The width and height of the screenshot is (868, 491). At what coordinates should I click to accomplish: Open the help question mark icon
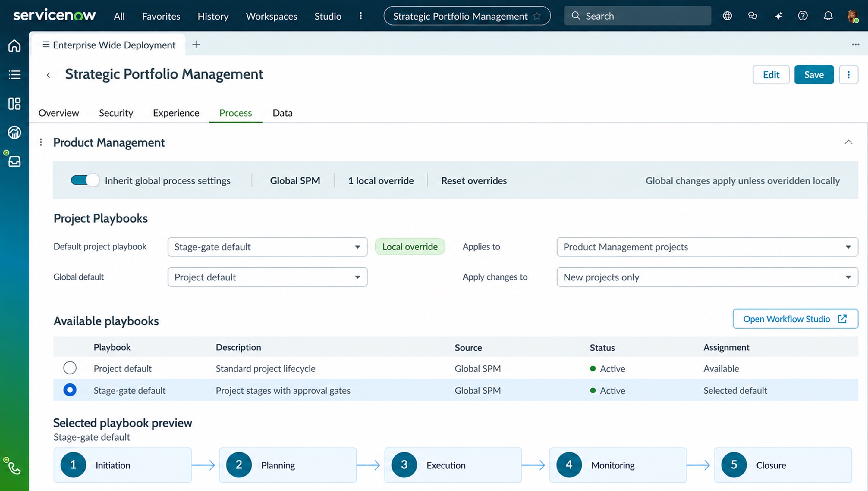coord(803,16)
